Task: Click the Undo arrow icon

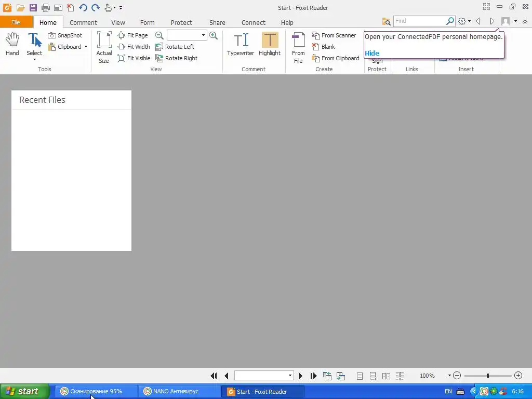Action: 83,7
